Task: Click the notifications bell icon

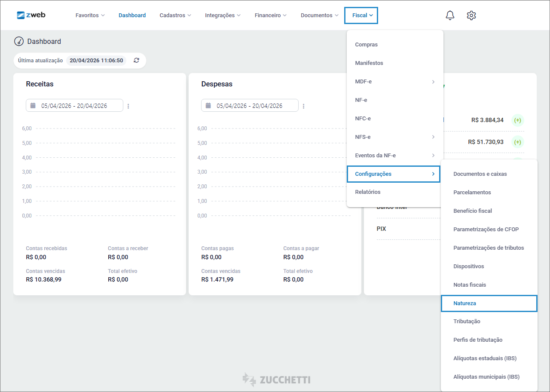Action: [x=450, y=15]
